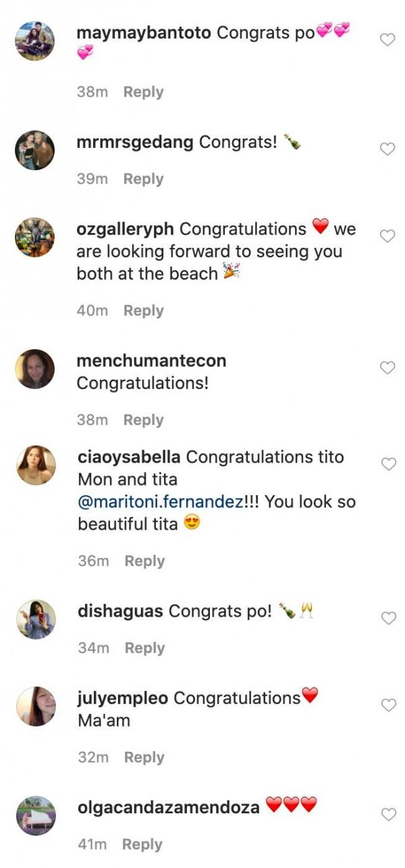
Task: Open mrmrsgedang's profile picture
Action: pos(35,150)
